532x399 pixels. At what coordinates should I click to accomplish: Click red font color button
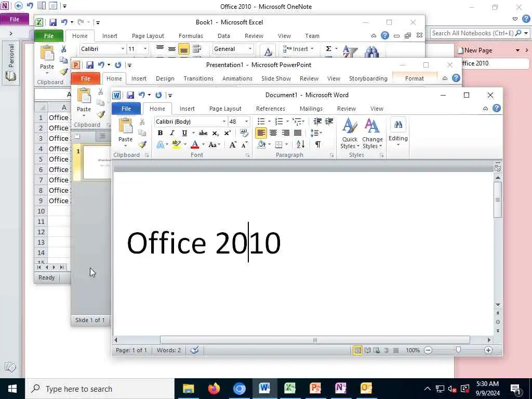[x=195, y=145]
